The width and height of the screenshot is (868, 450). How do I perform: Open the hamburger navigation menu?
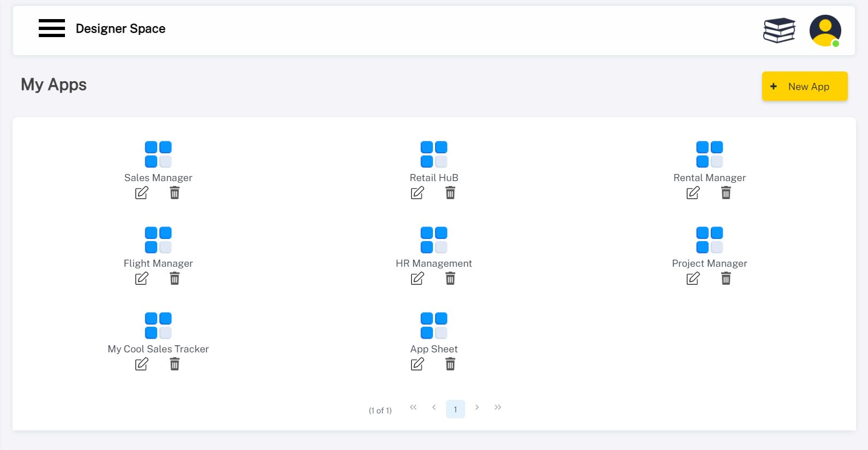[52, 28]
